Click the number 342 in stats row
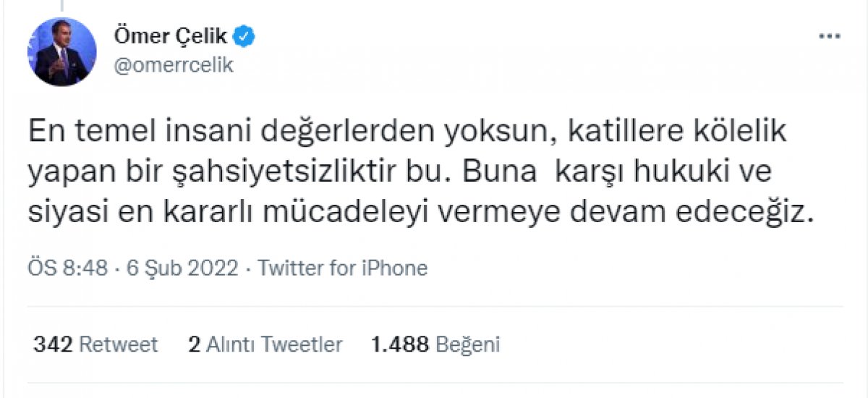Screen dimensions: 868x398 pos(53,344)
